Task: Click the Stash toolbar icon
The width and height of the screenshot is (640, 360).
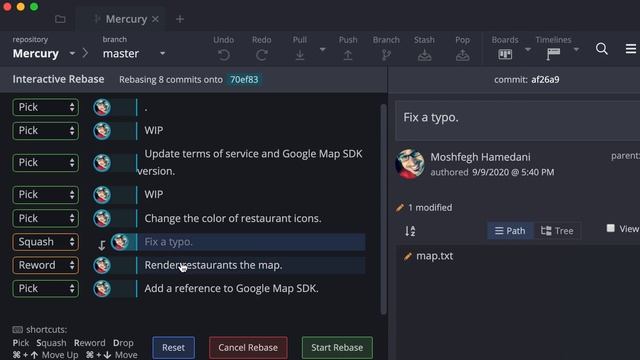Action: [424, 55]
